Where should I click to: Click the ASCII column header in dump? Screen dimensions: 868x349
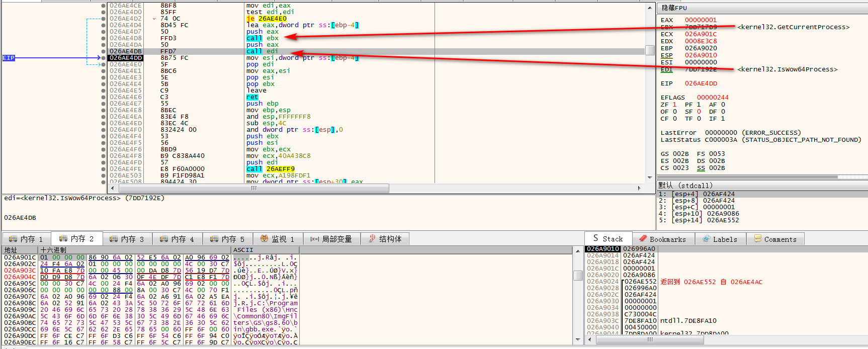coord(243,250)
